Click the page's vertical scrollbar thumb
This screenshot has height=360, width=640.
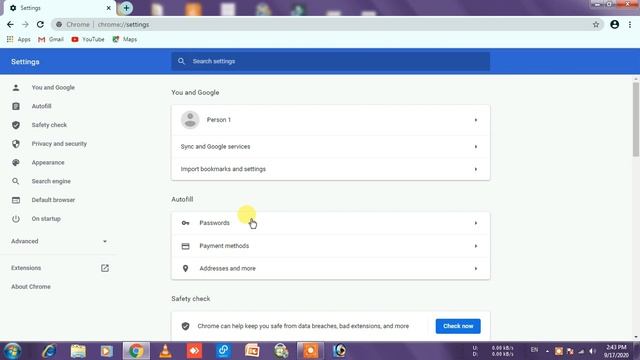click(636, 119)
